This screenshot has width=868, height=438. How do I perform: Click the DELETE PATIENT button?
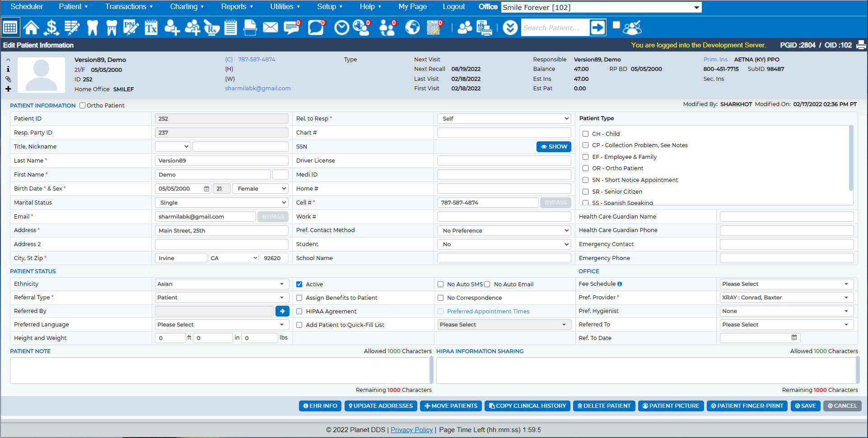pyautogui.click(x=604, y=406)
